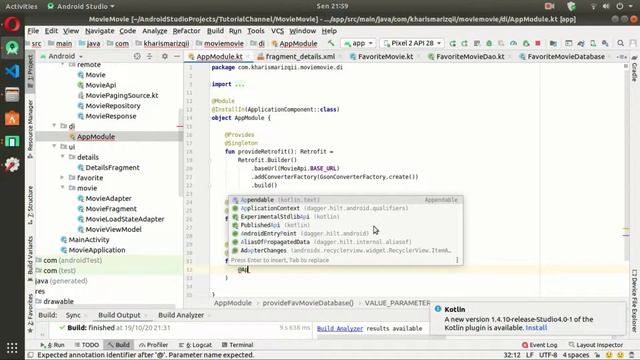Toggle the Device File Explorer side panel
Screen dimensions: 640x360
(x=634, y=301)
